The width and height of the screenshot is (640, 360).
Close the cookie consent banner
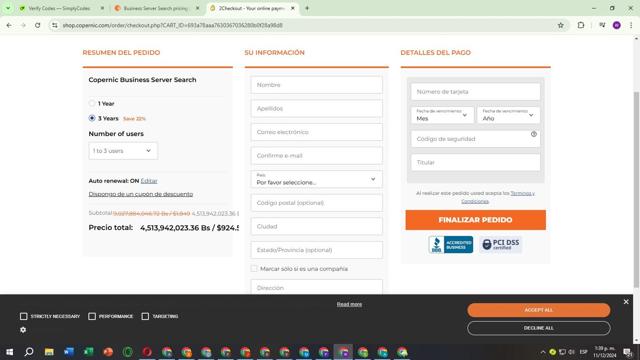[x=626, y=302]
